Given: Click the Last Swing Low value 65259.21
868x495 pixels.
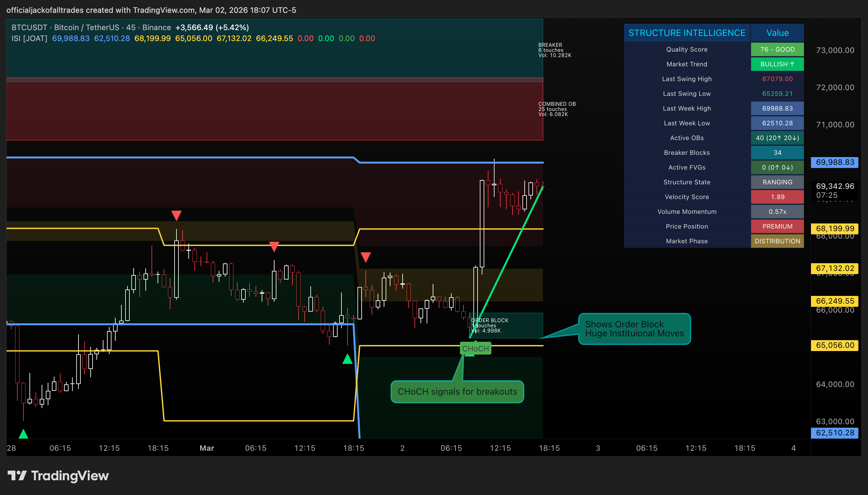Looking at the screenshot, I should pyautogui.click(x=777, y=94).
